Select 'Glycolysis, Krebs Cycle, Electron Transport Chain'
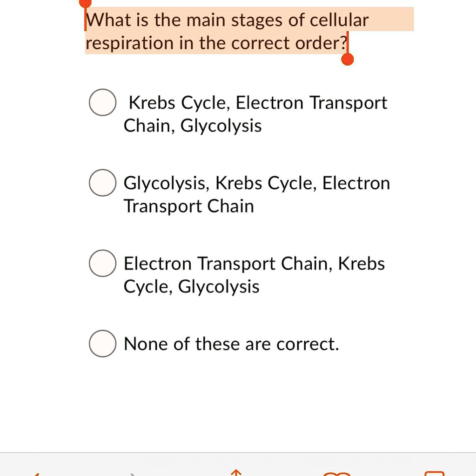 click(x=102, y=183)
